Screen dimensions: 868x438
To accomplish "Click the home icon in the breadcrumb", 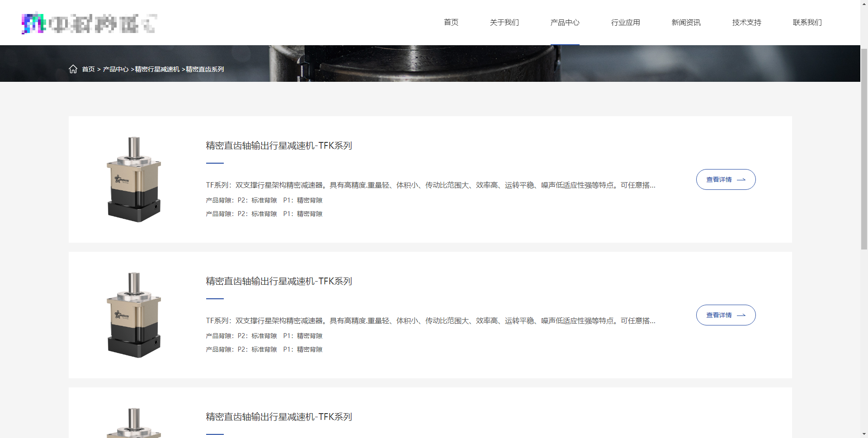I will (x=73, y=69).
